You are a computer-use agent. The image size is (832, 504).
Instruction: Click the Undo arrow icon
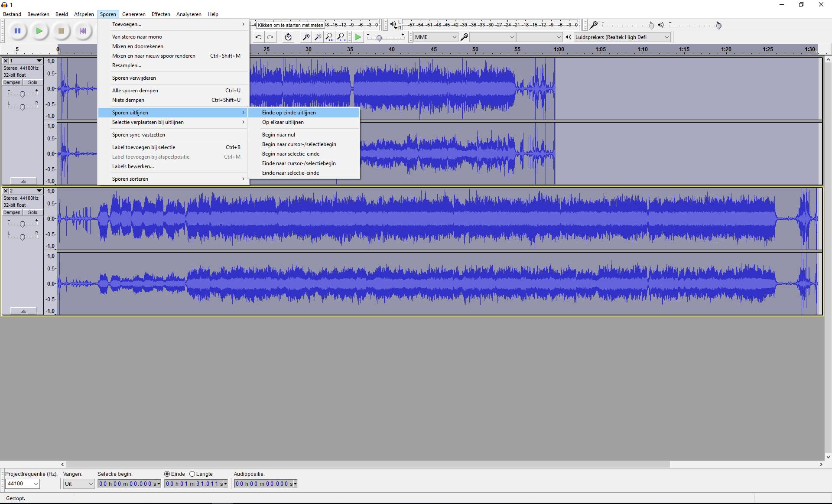pyautogui.click(x=258, y=37)
